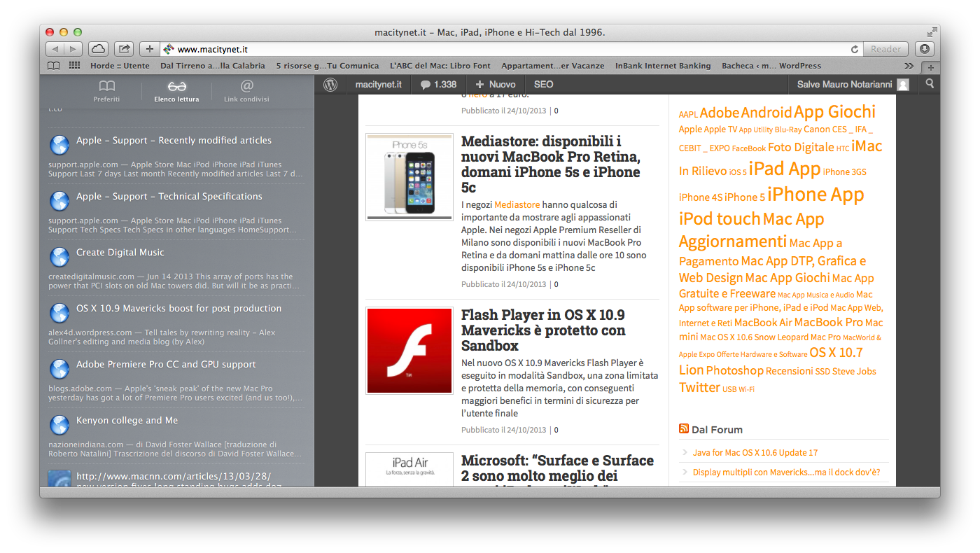The width and height of the screenshot is (980, 553).
Task: Click the globe icon beside Kenyon college and Me
Action: (59, 425)
